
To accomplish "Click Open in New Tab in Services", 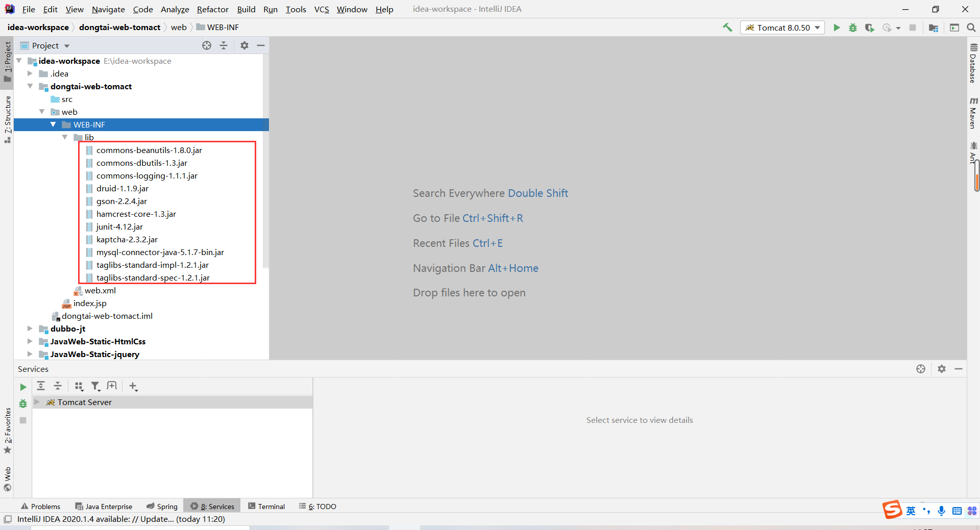I will click(x=112, y=386).
